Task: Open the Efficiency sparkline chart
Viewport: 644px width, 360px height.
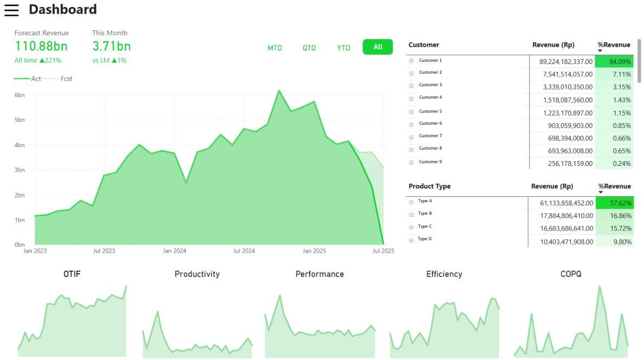Action: 444,327
